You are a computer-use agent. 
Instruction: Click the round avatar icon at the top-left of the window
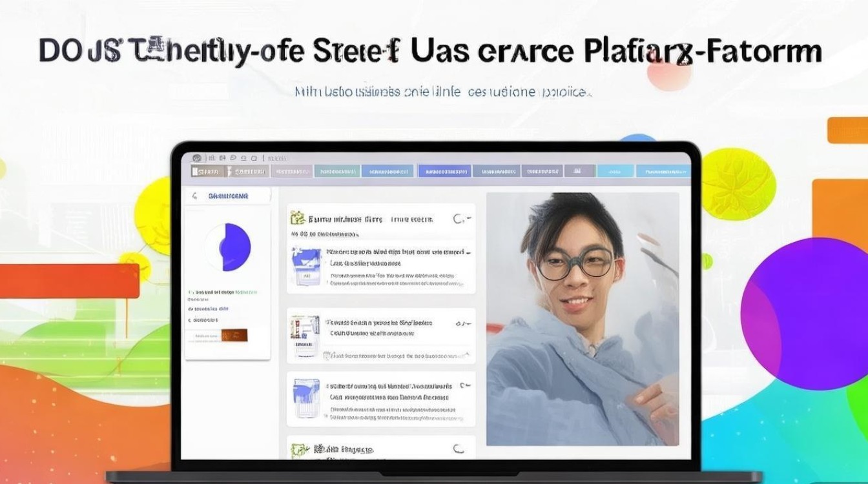(196, 157)
